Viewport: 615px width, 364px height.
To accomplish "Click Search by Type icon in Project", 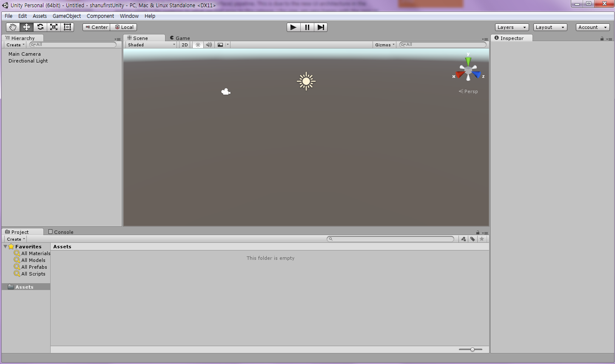I will click(x=464, y=239).
